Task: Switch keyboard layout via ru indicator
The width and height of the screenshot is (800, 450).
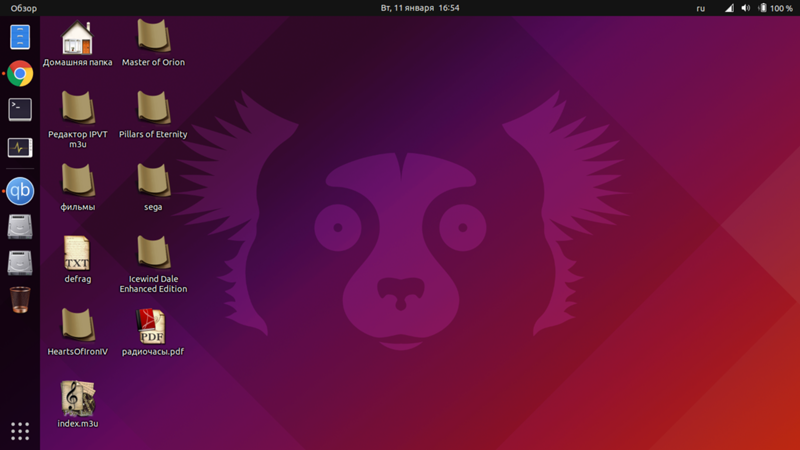Action: point(701,8)
